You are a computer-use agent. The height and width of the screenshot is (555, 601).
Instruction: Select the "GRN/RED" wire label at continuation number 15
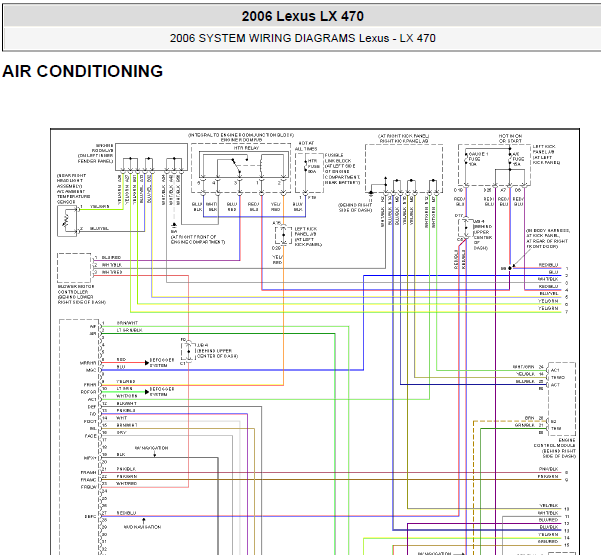548,542
